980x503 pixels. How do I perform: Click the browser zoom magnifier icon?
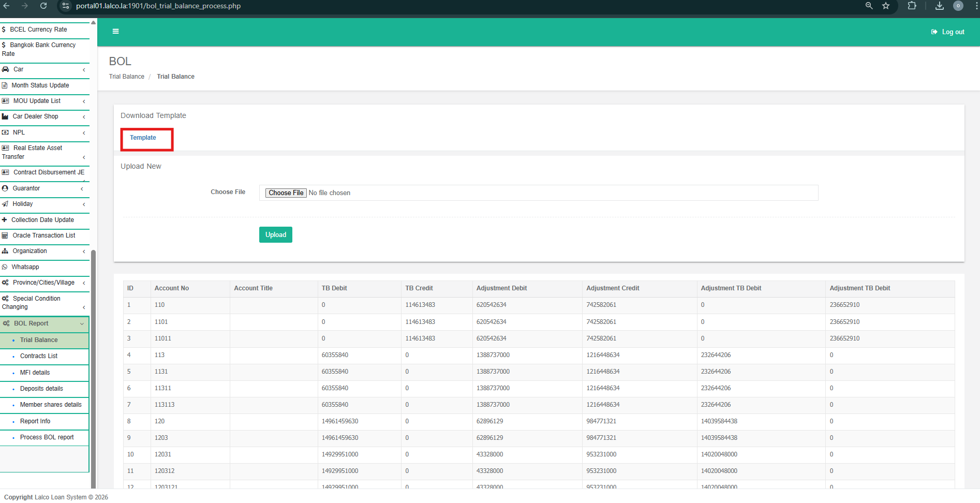click(x=869, y=6)
